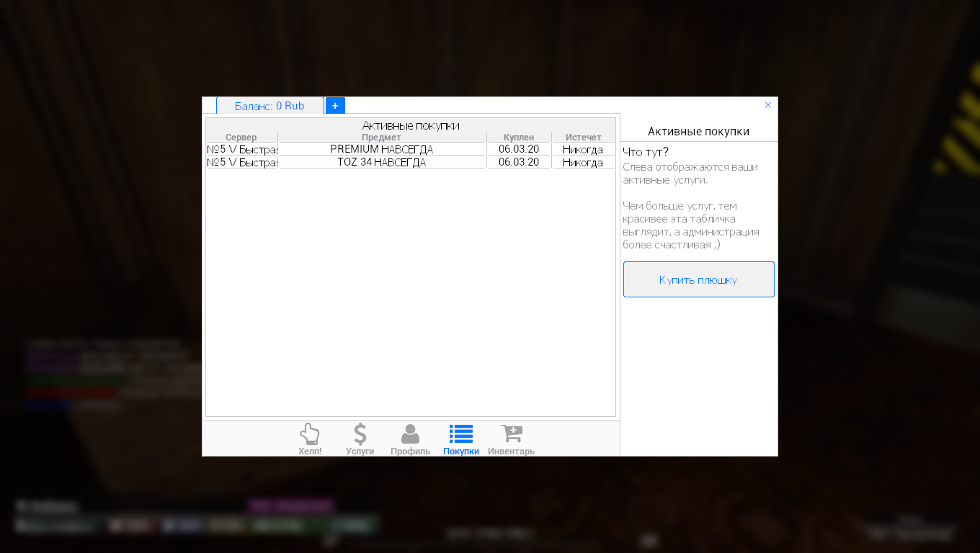Viewport: 980px width, 553px height.
Task: Click server cell in TOZ 34 row
Action: (242, 163)
